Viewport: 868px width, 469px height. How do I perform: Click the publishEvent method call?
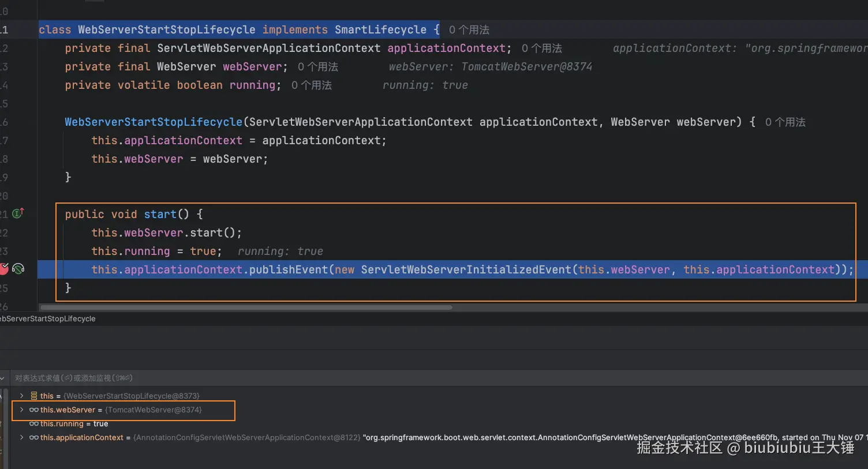tap(289, 270)
